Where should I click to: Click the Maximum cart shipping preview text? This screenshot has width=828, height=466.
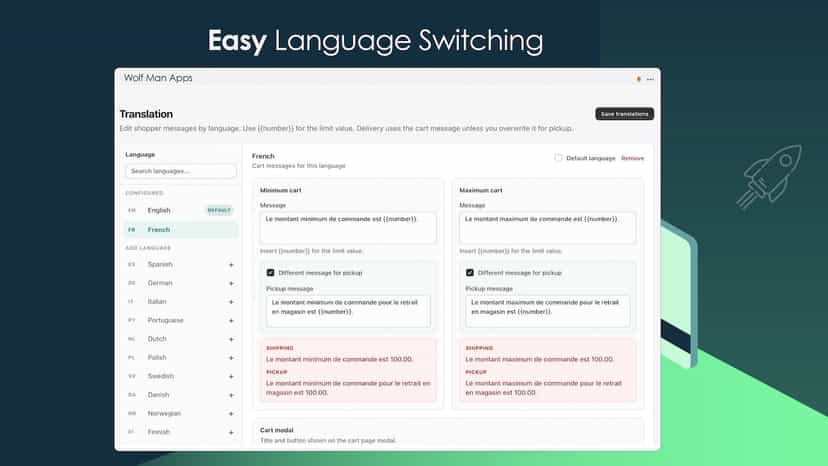click(539, 359)
